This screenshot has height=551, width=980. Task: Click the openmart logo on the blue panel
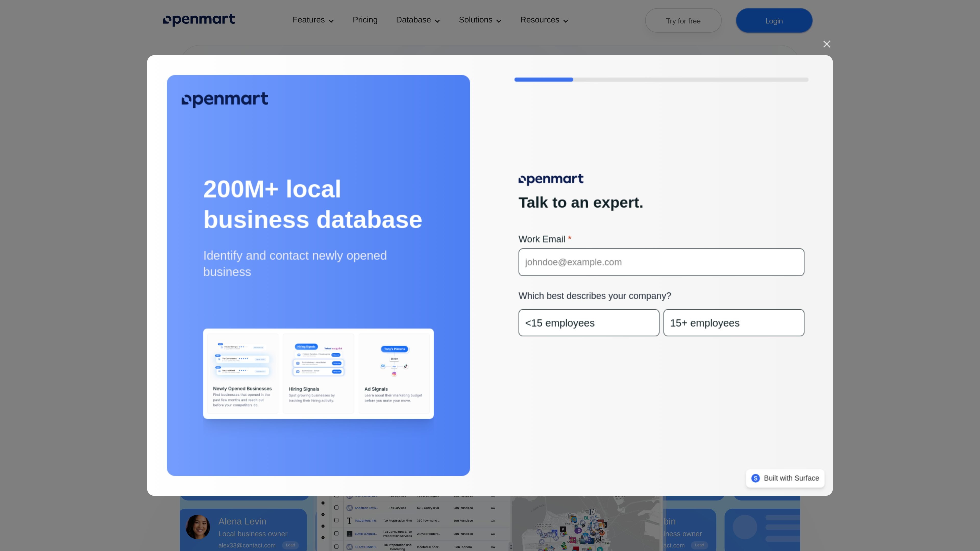tap(225, 100)
